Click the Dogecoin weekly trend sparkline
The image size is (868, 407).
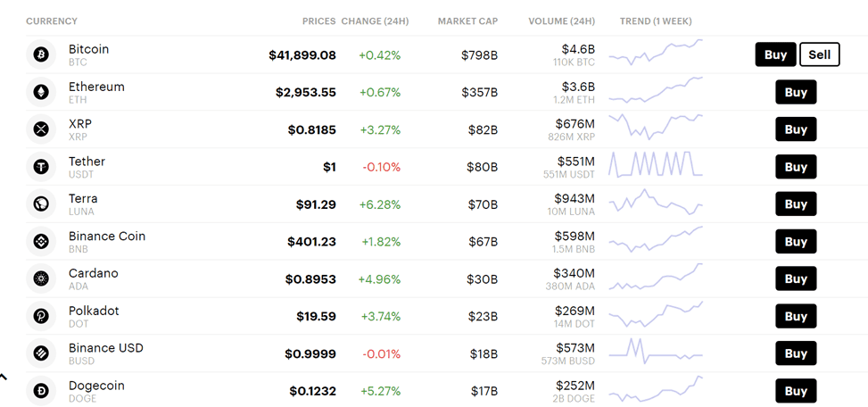pyautogui.click(x=656, y=389)
